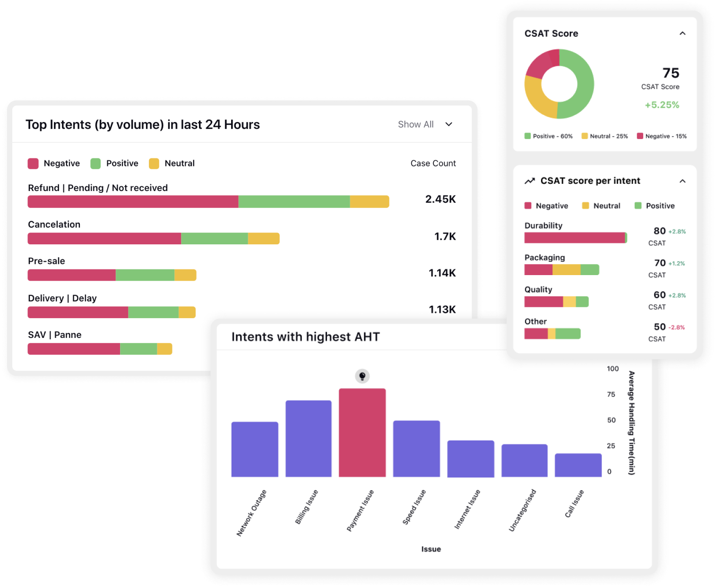Click the Top Intents panel title

click(143, 124)
